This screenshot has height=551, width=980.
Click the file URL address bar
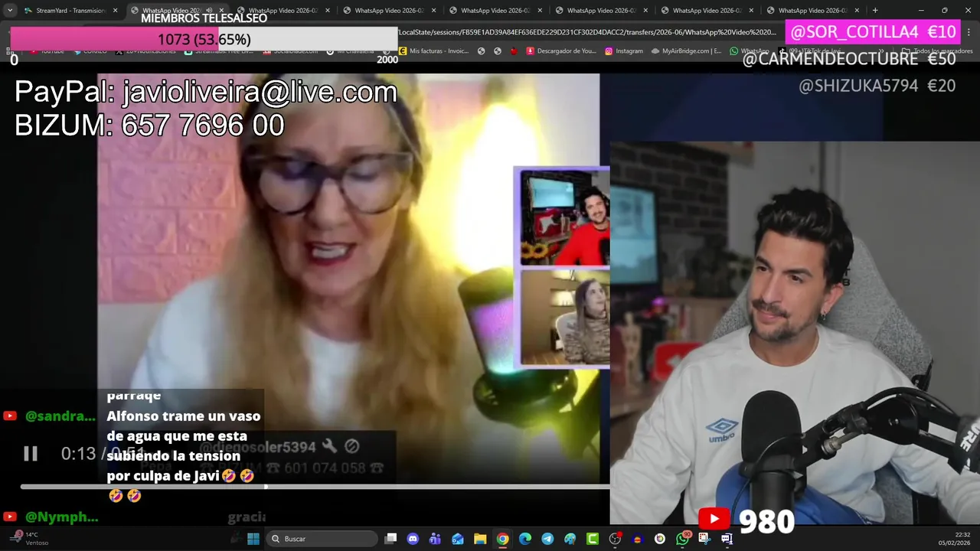click(x=586, y=32)
